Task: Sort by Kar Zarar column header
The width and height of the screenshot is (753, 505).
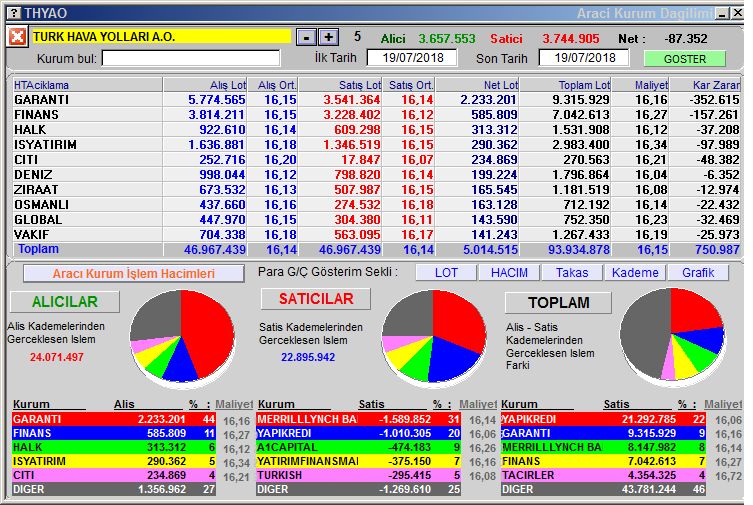Action: coord(705,85)
